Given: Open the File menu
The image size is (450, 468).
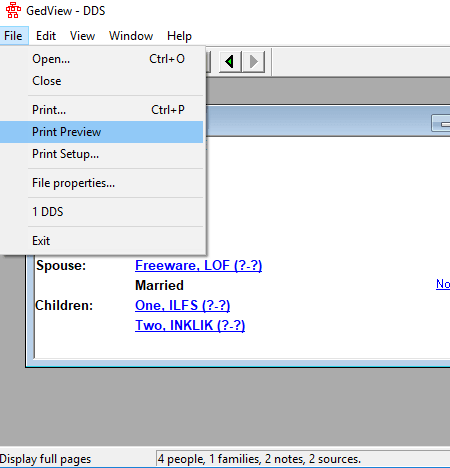Looking at the screenshot, I should pyautogui.click(x=14, y=36).
